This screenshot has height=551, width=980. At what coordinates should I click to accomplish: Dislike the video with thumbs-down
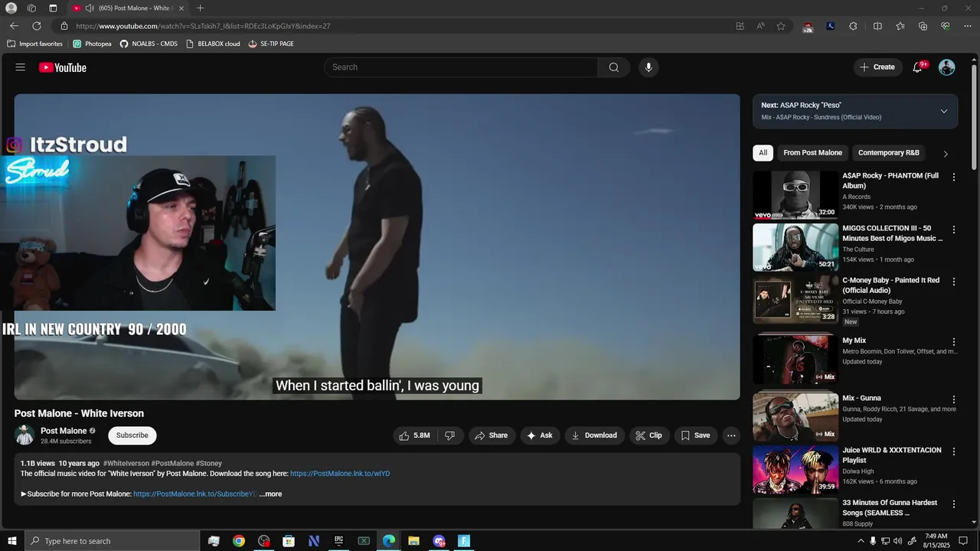point(450,435)
